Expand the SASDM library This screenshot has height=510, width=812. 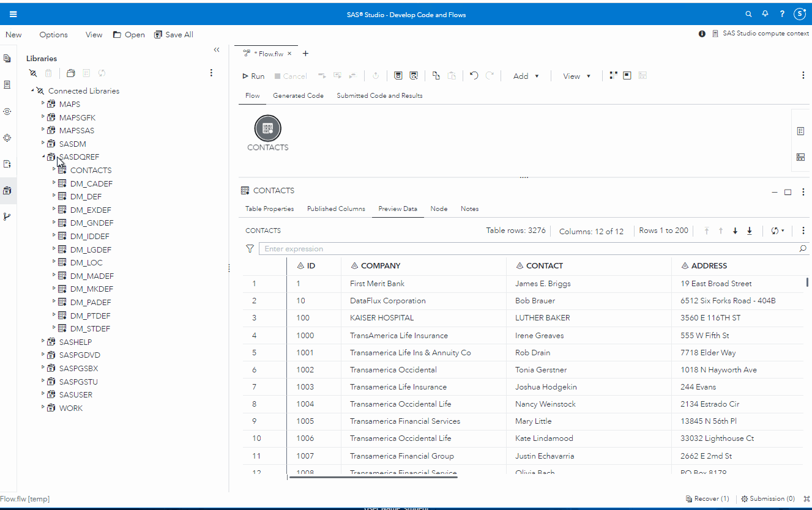tap(43, 143)
